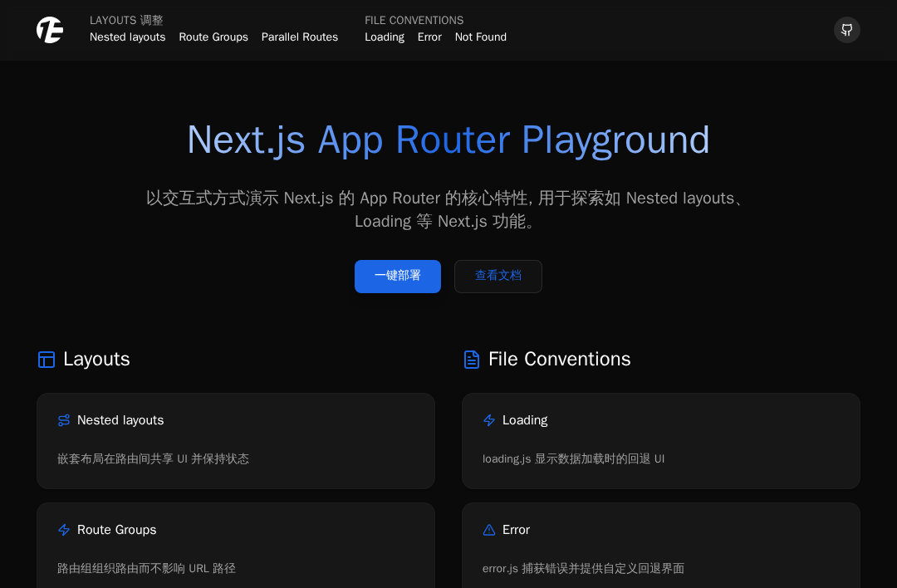The height and width of the screenshot is (588, 897).
Task: Click the File Conventions document icon
Action: point(472,360)
